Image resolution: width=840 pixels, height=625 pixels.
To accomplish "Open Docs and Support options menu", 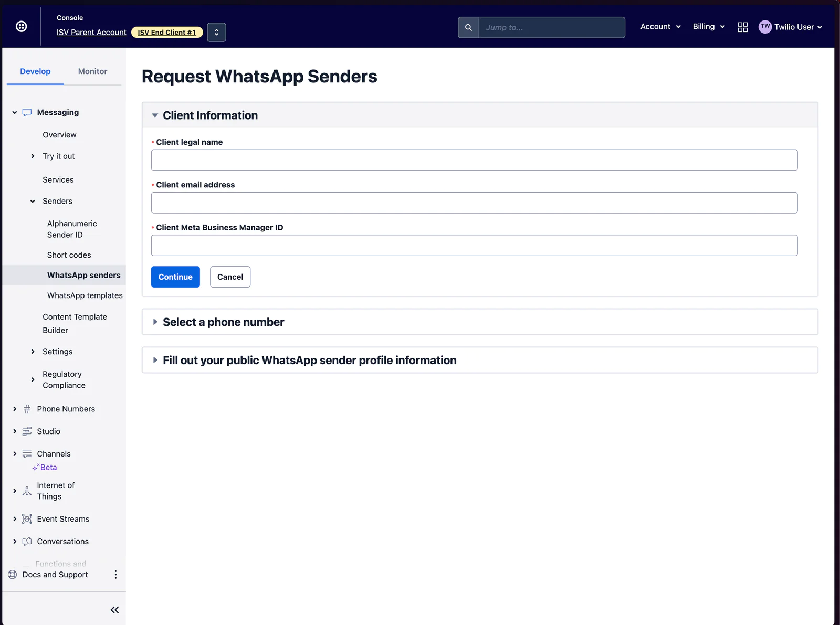I will 115,575.
